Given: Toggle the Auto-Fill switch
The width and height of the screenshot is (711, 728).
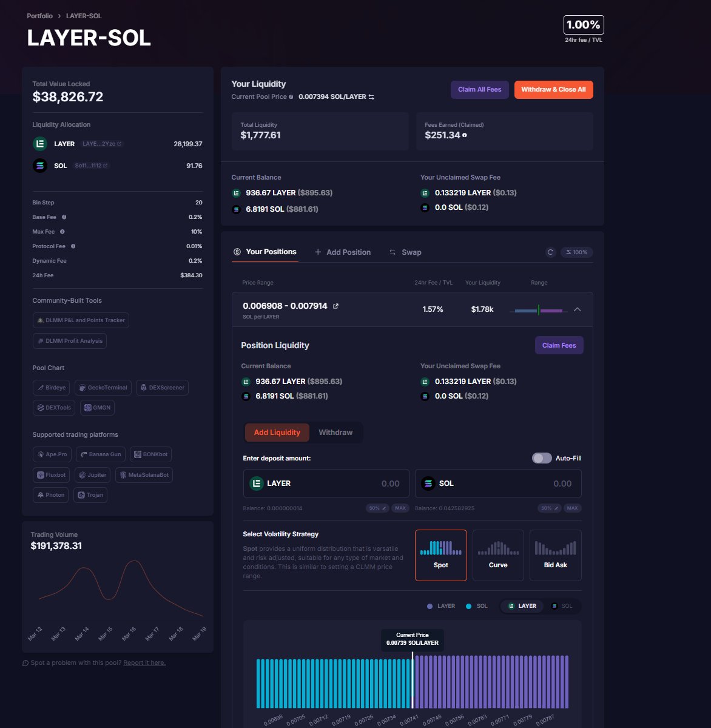Looking at the screenshot, I should tap(542, 458).
